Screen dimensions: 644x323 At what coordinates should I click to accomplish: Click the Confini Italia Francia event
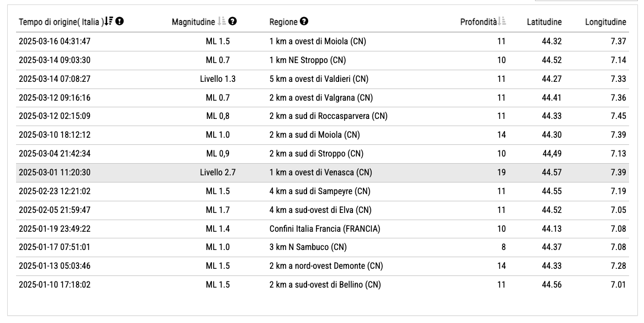coord(325,229)
